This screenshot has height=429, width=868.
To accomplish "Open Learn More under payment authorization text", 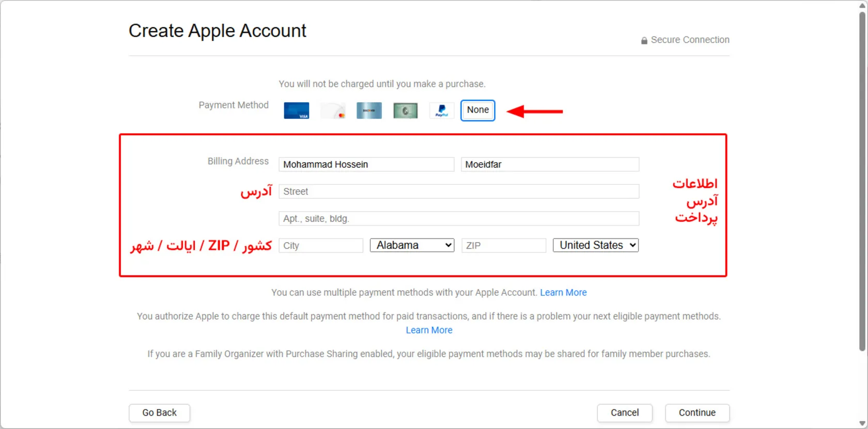I will [x=429, y=330].
